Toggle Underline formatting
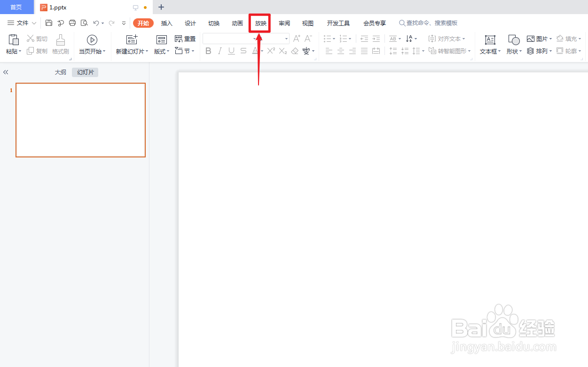588x367 pixels. tap(232, 51)
